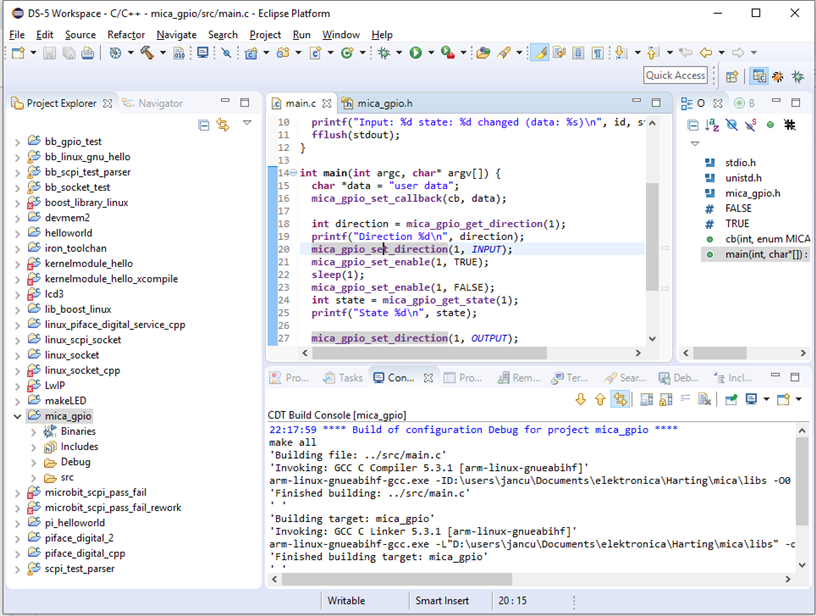Click Next Error arrow in console toolbar
The height and width of the screenshot is (616, 816).
coord(581,400)
